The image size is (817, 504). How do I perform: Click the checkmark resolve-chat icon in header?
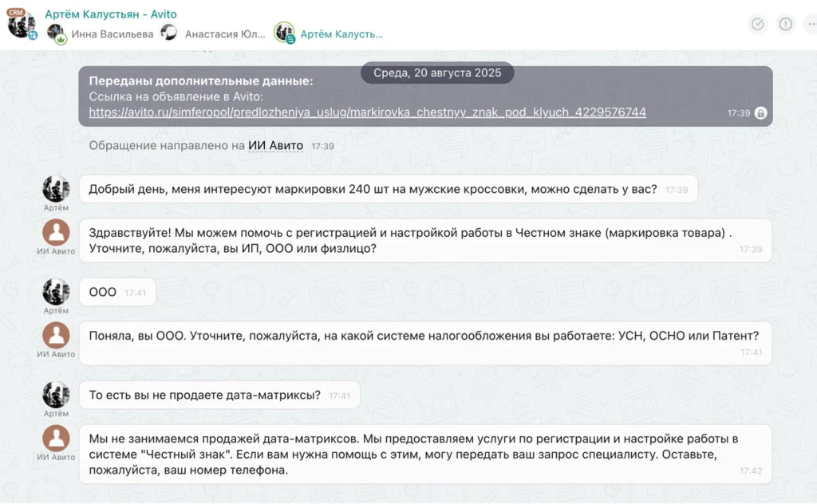(757, 24)
